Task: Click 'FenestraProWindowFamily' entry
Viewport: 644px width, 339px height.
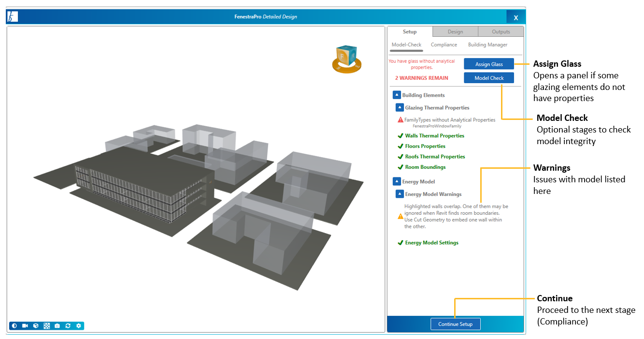Action: (437, 126)
